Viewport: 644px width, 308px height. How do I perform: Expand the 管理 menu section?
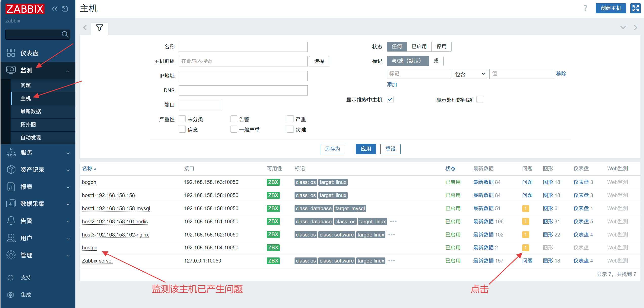[68, 256]
